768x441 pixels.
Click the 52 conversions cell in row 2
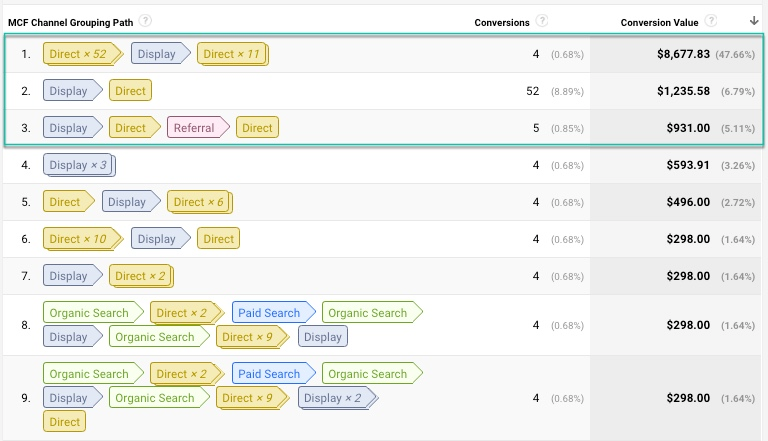pos(532,91)
